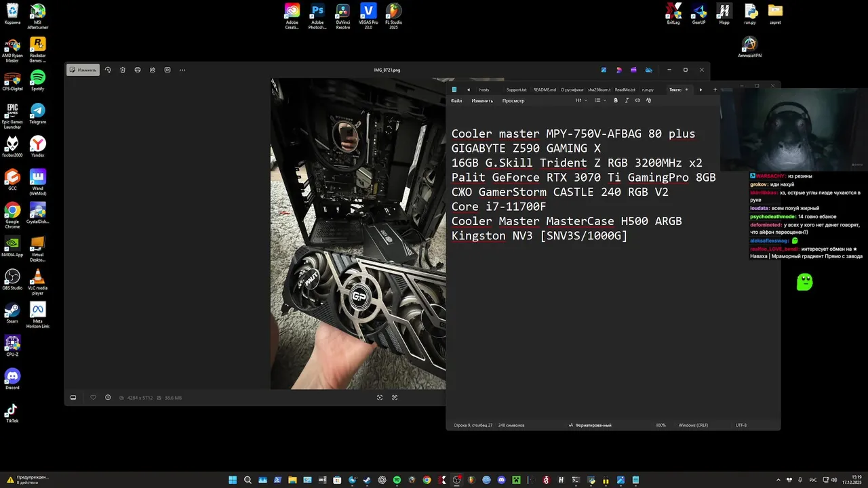
Task: Rotate the image in Photos viewer
Action: point(108,70)
